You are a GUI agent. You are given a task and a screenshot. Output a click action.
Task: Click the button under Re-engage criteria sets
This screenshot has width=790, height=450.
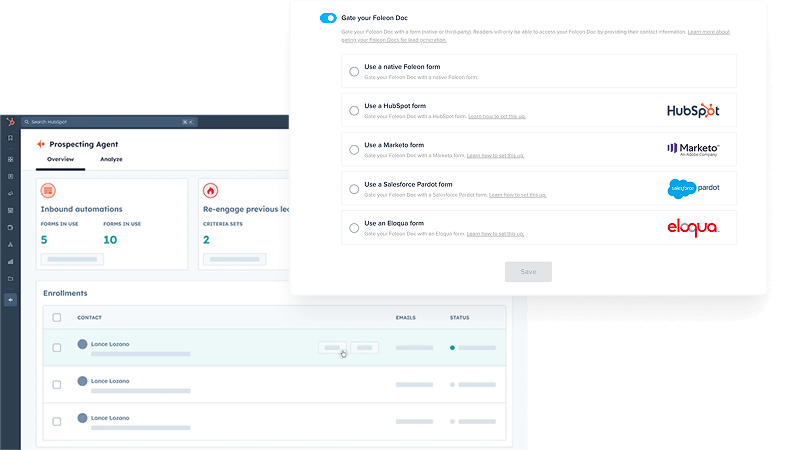tap(235, 260)
